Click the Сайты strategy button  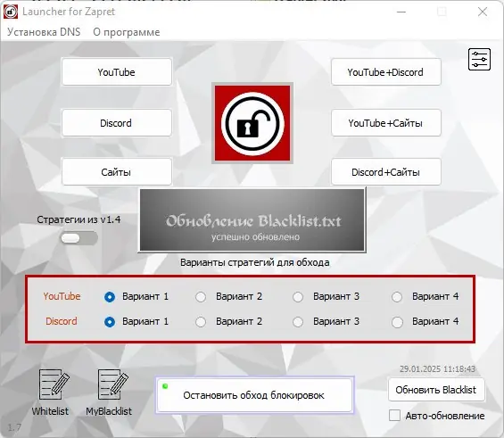116,172
